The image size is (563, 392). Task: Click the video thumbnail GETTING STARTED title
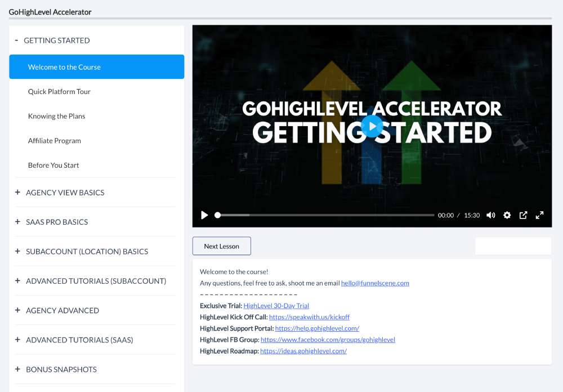(x=372, y=133)
